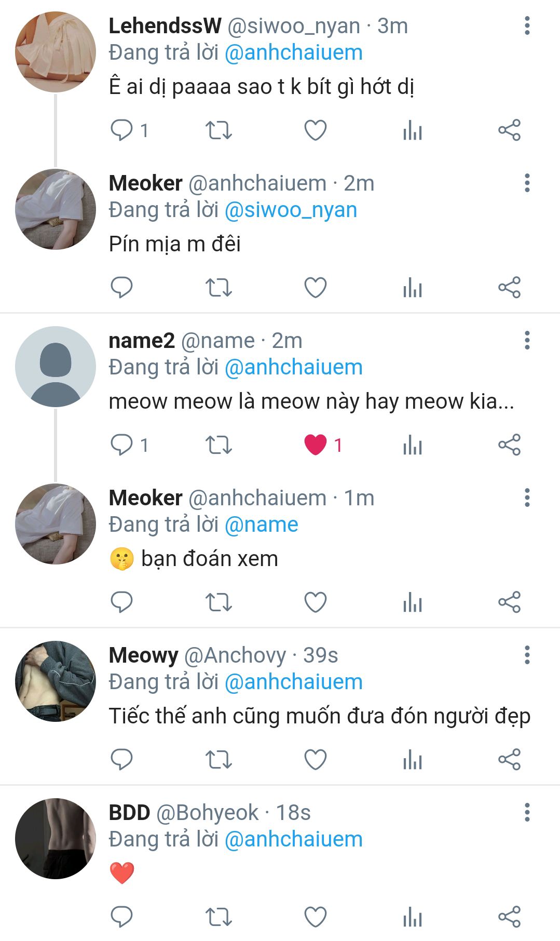
Task: Reply to Meowy's tweet
Action: point(122,759)
